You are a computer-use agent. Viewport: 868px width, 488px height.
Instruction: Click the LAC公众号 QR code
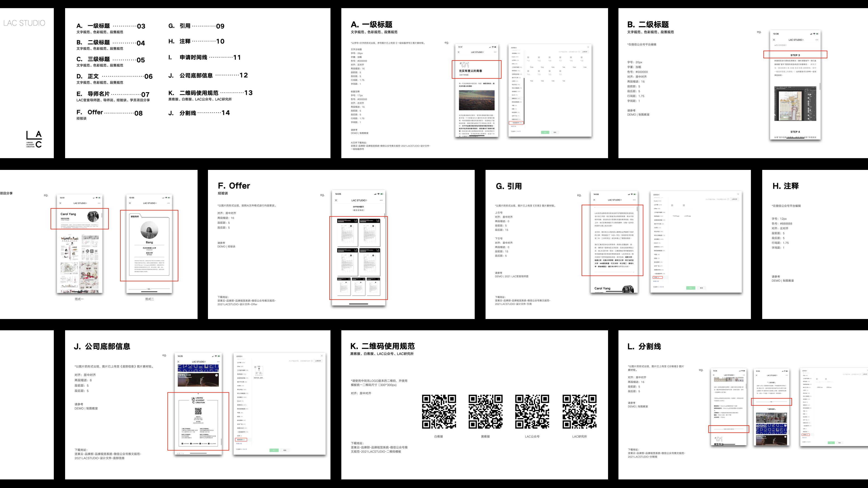(x=532, y=412)
